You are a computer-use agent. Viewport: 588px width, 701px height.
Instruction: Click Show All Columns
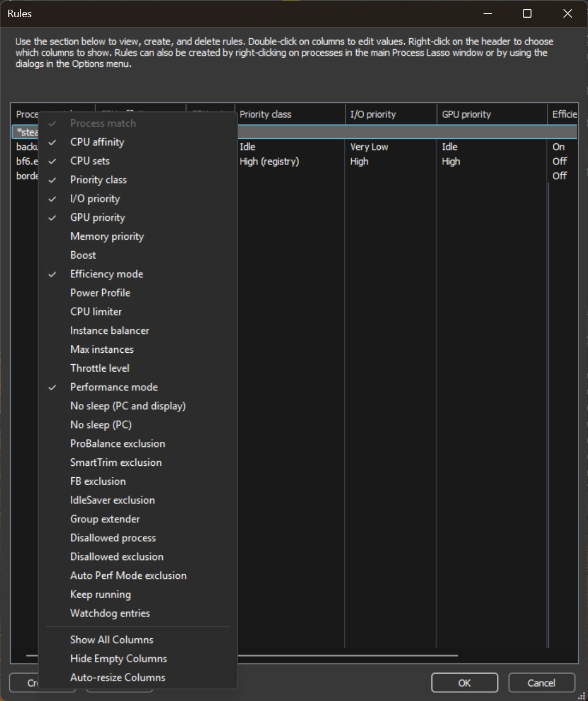pos(111,639)
